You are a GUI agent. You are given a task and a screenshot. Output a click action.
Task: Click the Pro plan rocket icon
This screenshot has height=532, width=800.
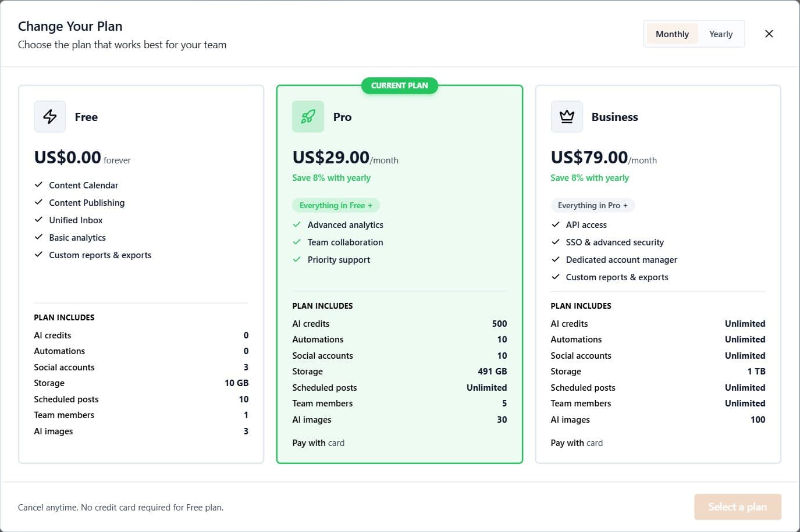click(308, 117)
